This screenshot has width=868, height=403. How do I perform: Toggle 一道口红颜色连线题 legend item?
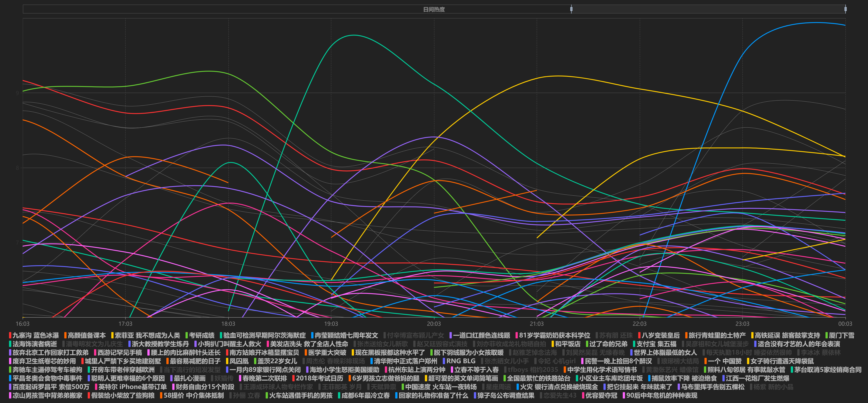pyautogui.click(x=479, y=335)
